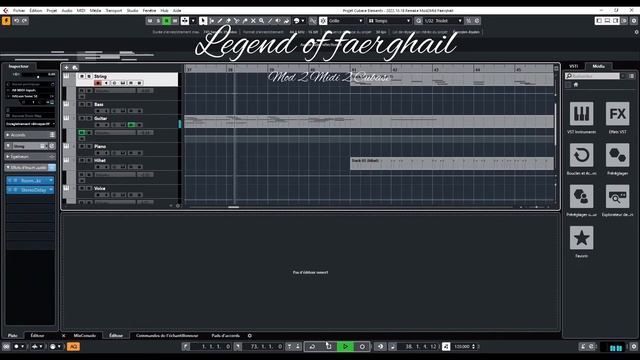Toggle the Cycle loop button in transport
Screen dimensions: 640x360
pyautogui.click(x=312, y=347)
